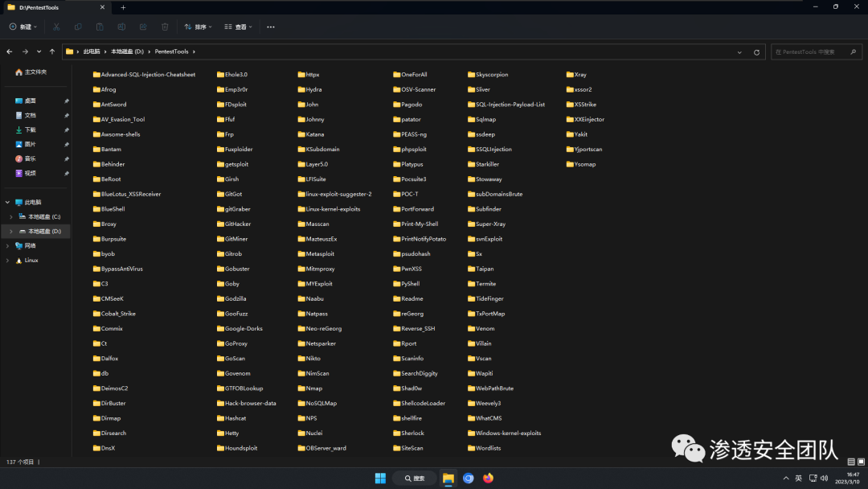Select the Dirsearch folder
Screen dimensions: 868x489
[109, 433]
